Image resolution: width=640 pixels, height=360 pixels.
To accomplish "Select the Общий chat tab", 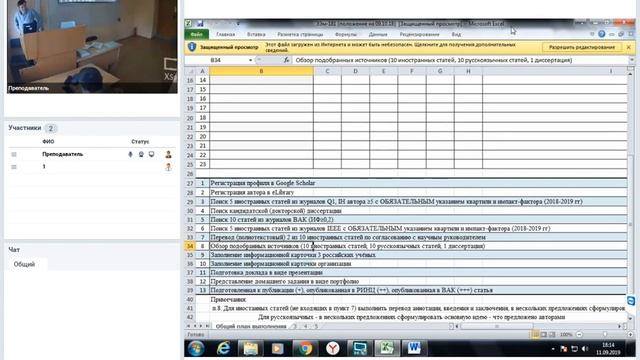I will click(x=24, y=264).
